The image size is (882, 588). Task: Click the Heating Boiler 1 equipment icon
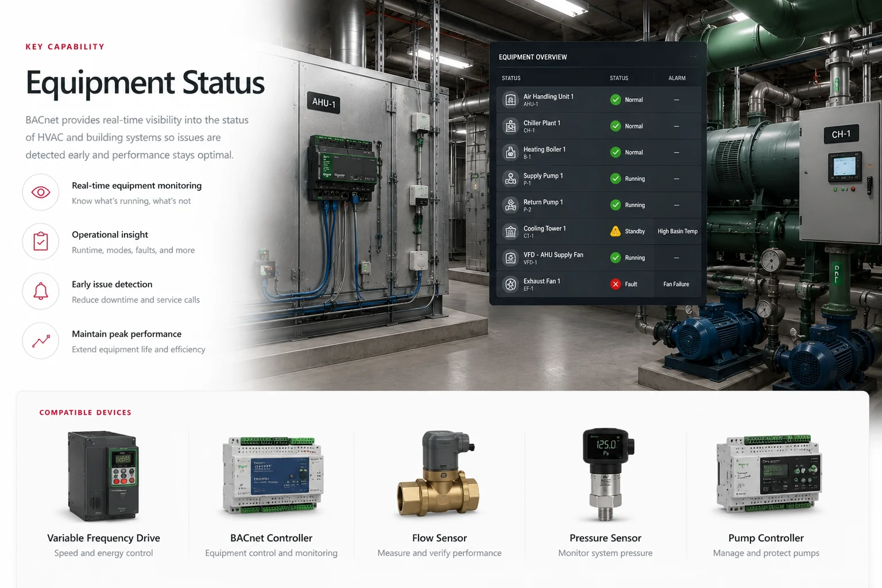[x=510, y=153]
